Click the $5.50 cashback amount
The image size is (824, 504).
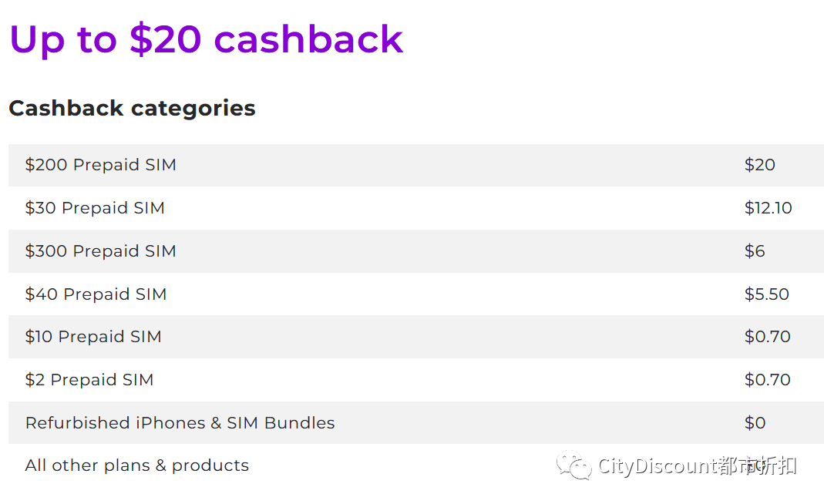(767, 294)
